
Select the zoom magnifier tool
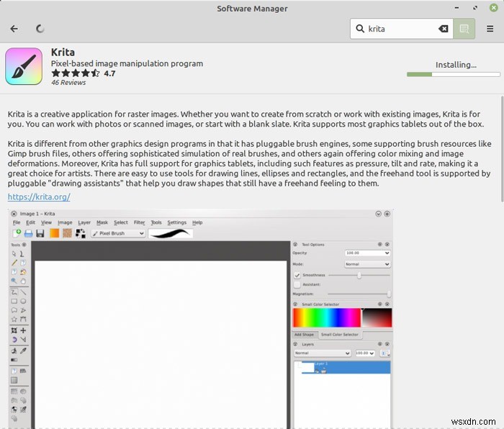click(x=14, y=281)
